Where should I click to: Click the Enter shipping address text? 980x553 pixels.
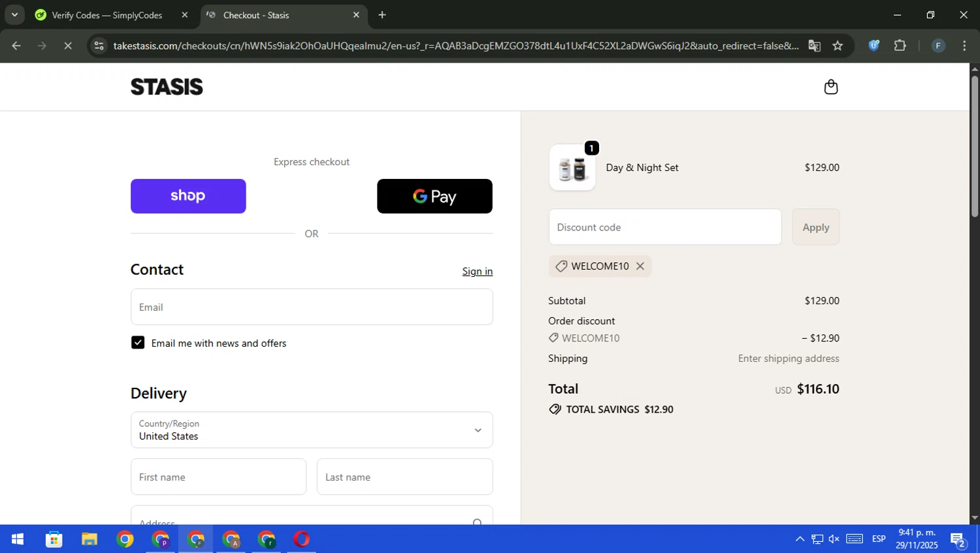pos(789,358)
